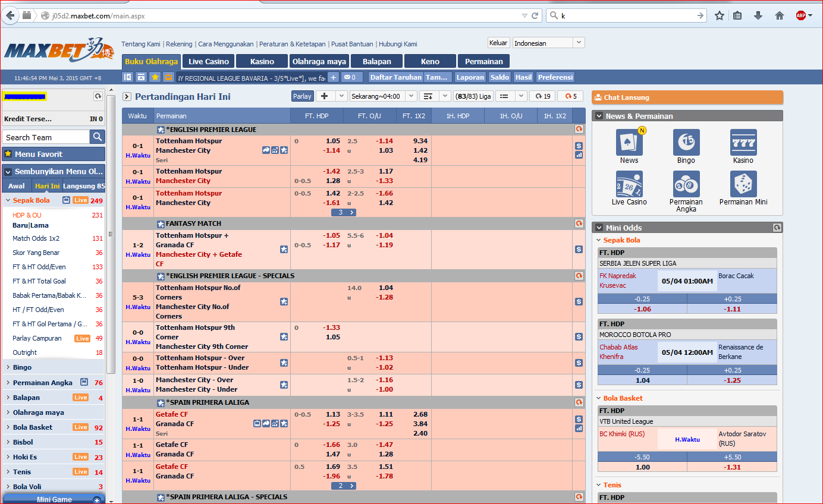Viewport: 823px width, 504px height.
Task: Open statistics bar-chart icon for Tottenham vs Manchester City
Action: (x=579, y=155)
